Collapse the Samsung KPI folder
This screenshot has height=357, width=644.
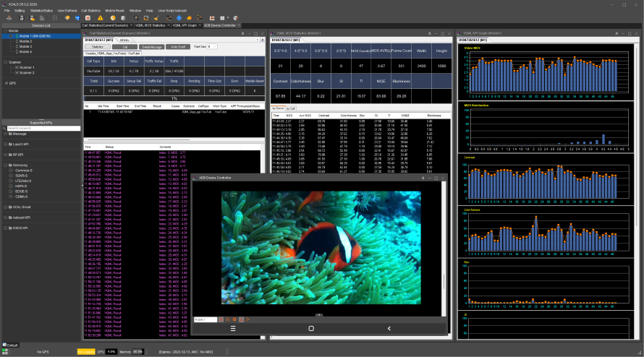[x=4, y=165]
